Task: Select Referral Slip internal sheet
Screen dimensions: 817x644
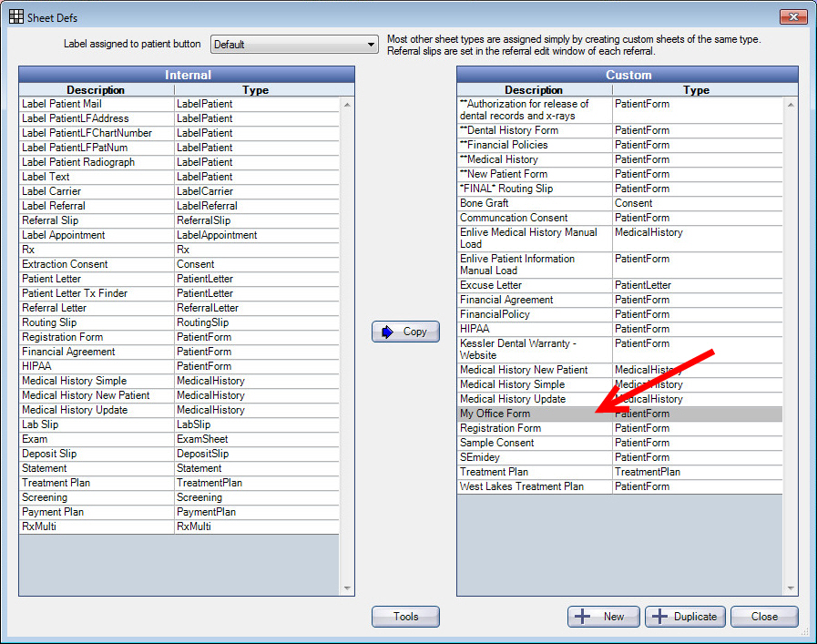Action: [179, 220]
